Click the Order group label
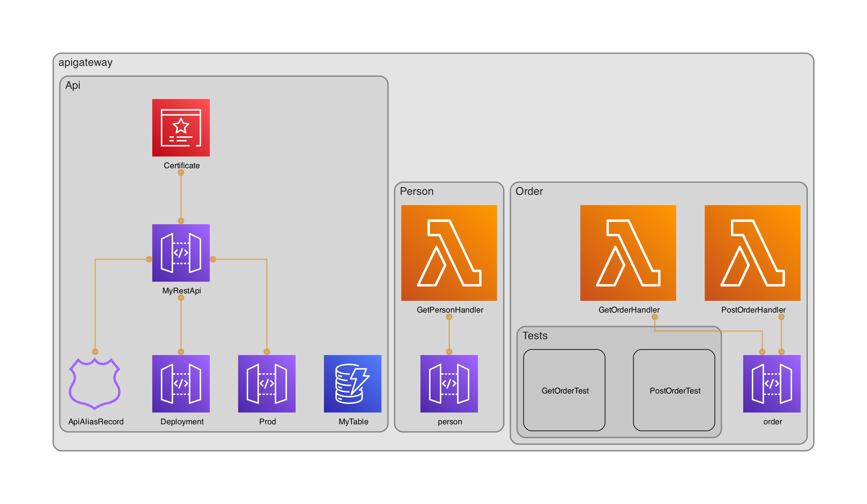 (529, 191)
